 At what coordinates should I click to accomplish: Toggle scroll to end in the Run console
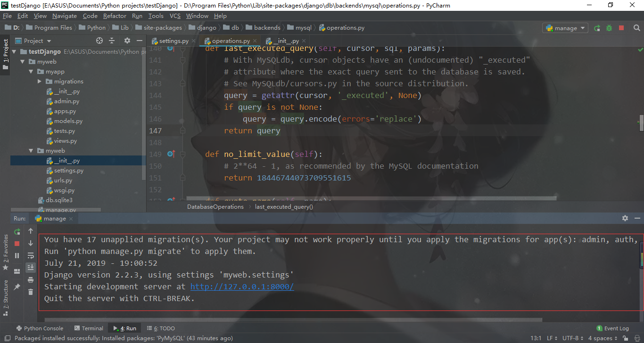[x=31, y=268]
